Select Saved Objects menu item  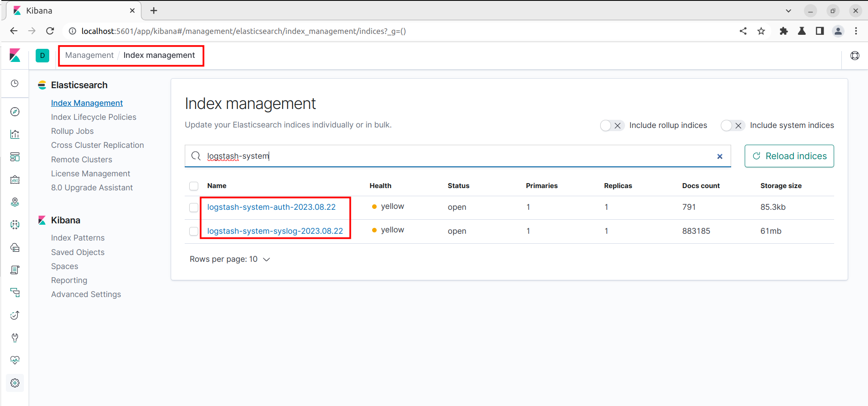[78, 252]
